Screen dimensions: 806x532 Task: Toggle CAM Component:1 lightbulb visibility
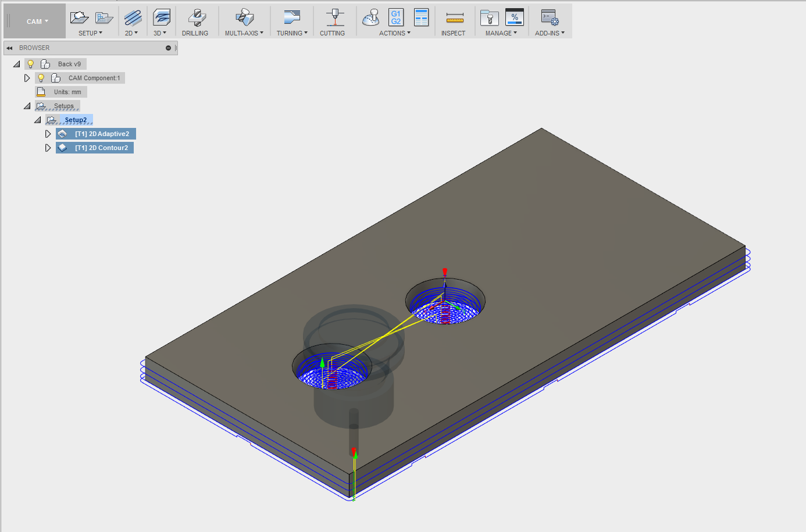pyautogui.click(x=41, y=77)
